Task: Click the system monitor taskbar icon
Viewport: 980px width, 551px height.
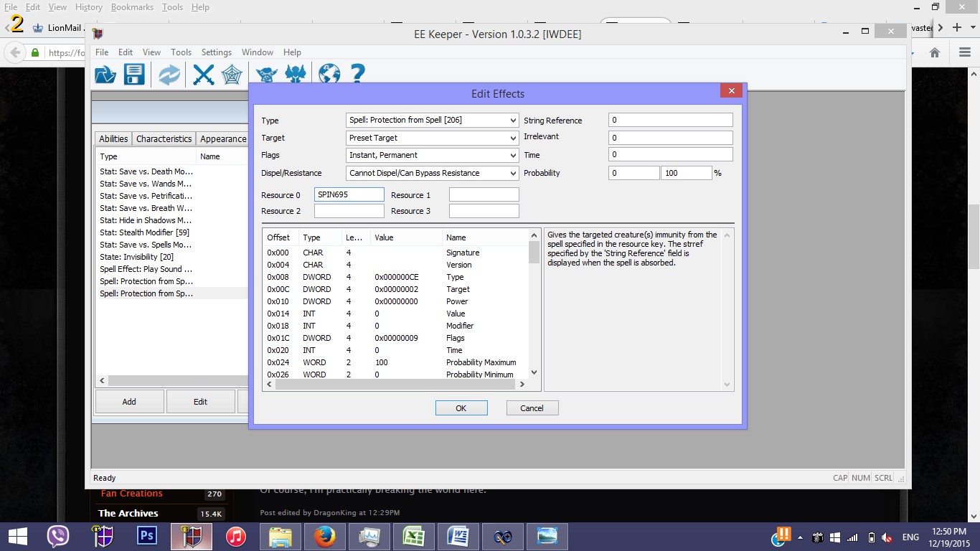Action: click(x=369, y=536)
